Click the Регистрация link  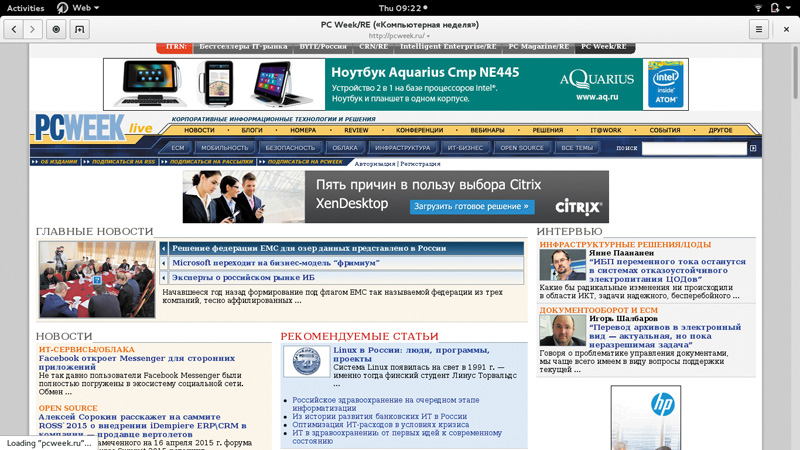pyautogui.click(x=420, y=164)
